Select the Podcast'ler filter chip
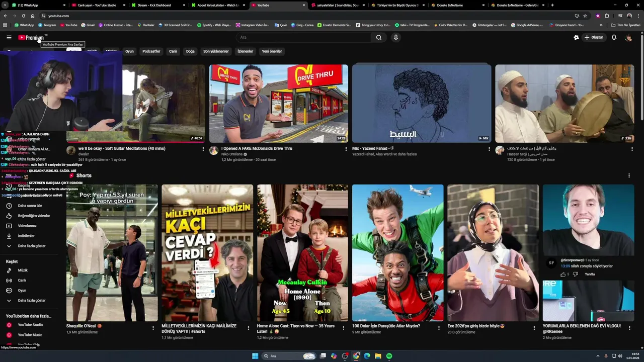Viewport: 644px width, 362px height. point(151,51)
